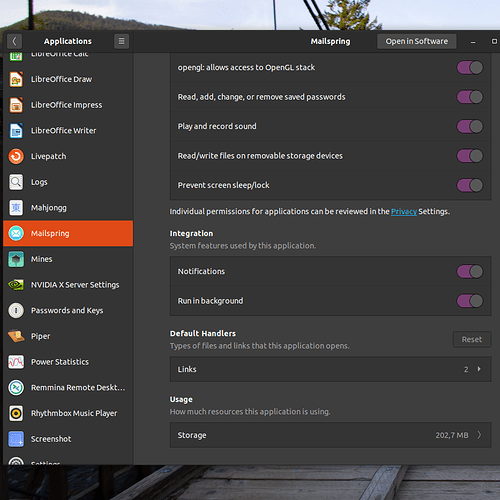Select Rhythmbox Music Player entry
Viewport: 500px width, 500px height.
(x=68, y=413)
